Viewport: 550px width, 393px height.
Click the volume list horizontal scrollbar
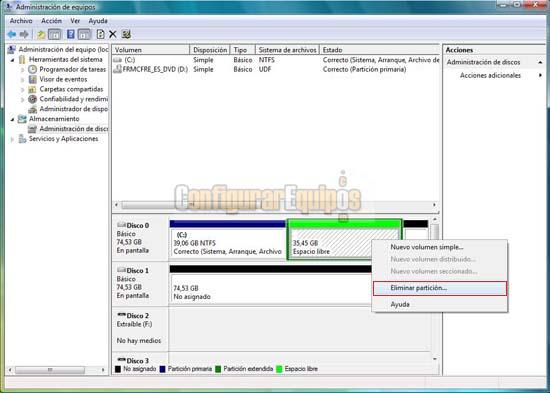275,205
